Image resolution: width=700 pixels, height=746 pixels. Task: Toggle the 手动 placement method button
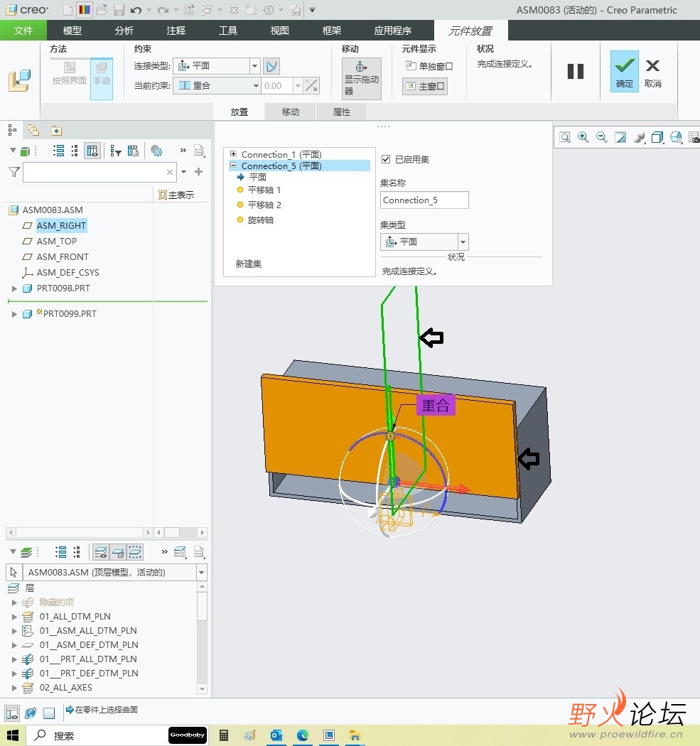[x=102, y=79]
